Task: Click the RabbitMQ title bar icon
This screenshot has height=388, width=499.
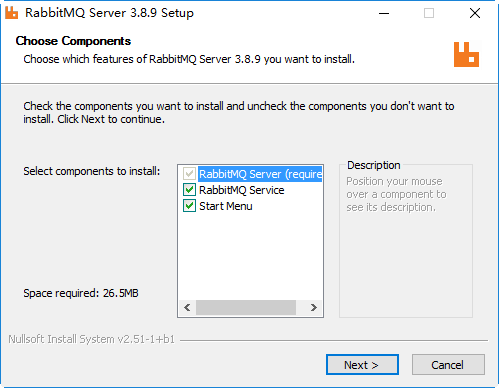Action: 12,13
